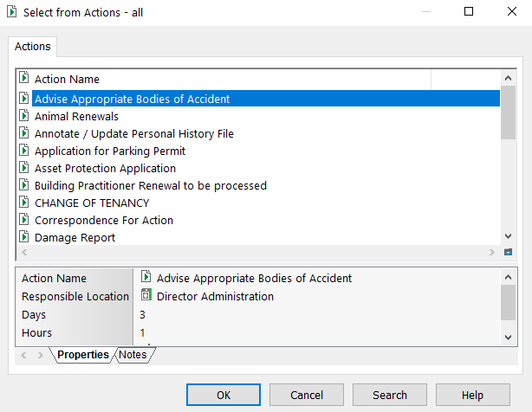Switch to the Notes tab
The width and height of the screenshot is (532, 412).
[x=133, y=355]
